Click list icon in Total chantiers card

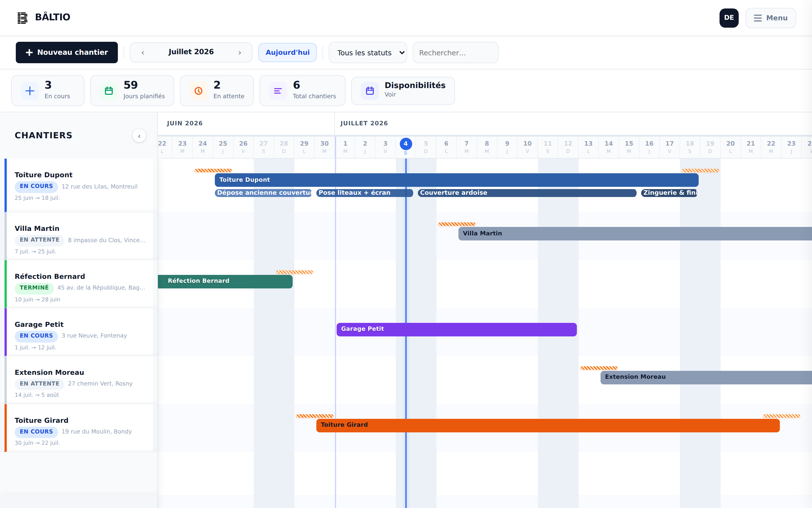[278, 91]
